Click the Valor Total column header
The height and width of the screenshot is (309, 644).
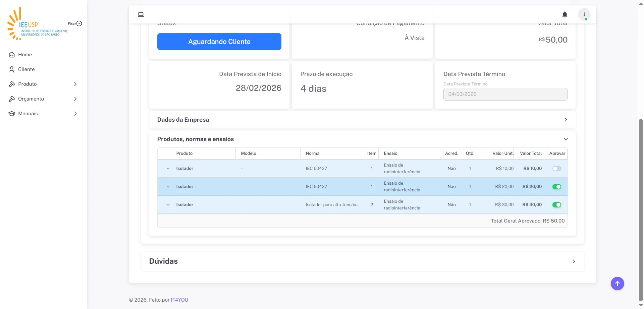pos(531,153)
